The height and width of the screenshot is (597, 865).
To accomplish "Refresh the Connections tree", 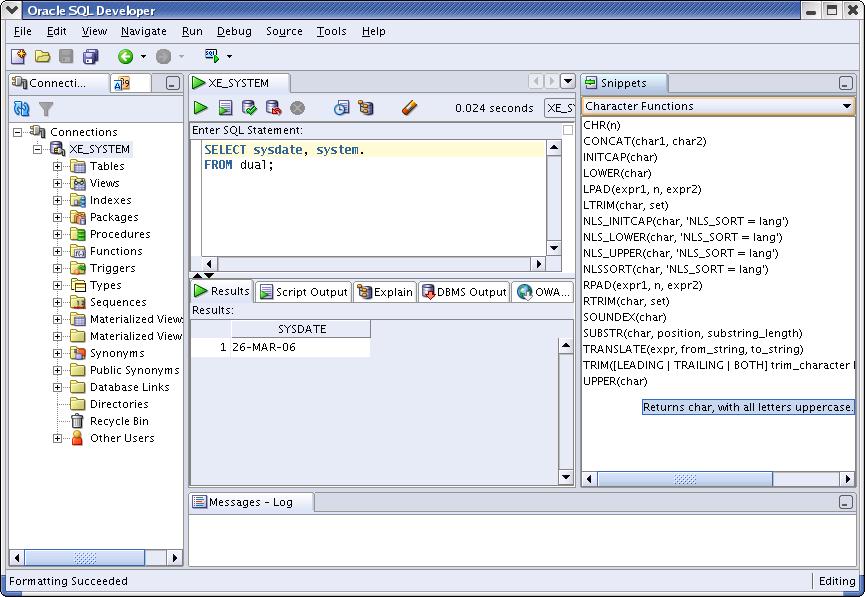I will [x=22, y=109].
